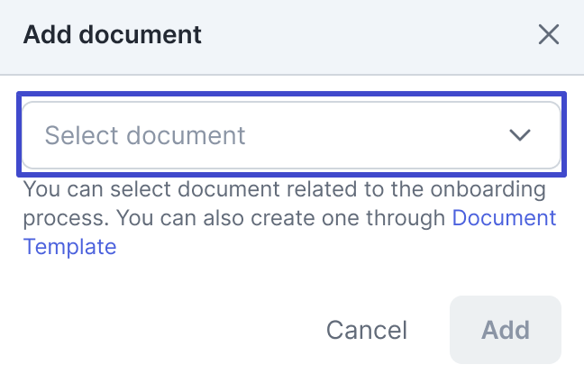
Task: Confirm adding document with Add button
Action: coord(505,330)
